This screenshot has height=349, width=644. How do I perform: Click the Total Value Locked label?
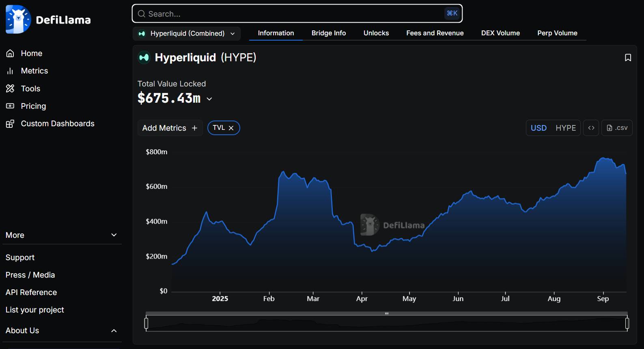tap(172, 84)
